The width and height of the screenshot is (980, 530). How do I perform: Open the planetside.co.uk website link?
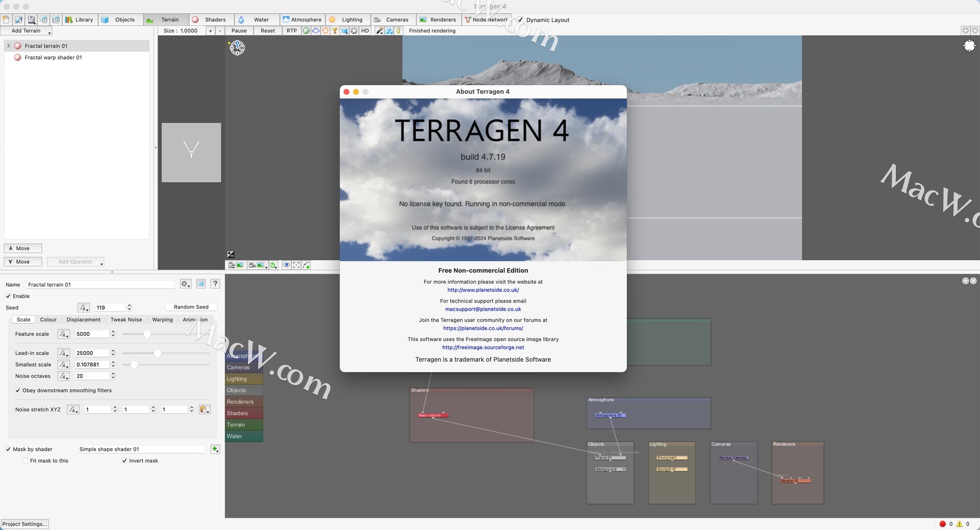[x=483, y=290]
